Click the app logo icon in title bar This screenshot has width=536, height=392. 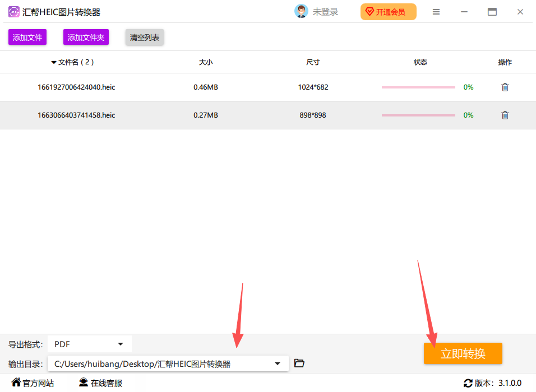click(x=14, y=12)
